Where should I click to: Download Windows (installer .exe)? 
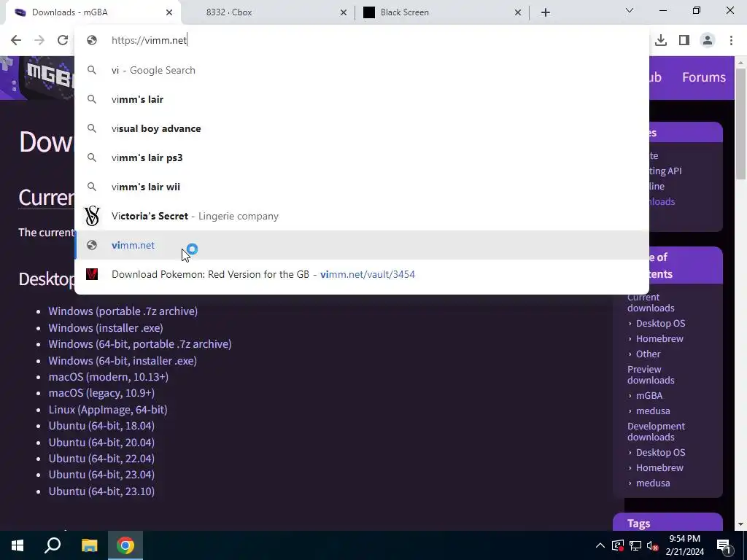(106, 327)
